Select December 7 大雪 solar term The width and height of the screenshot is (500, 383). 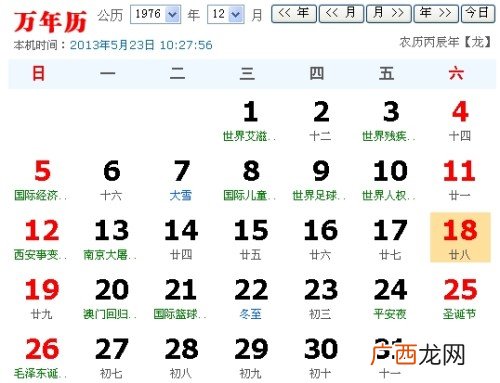pyautogui.click(x=181, y=180)
